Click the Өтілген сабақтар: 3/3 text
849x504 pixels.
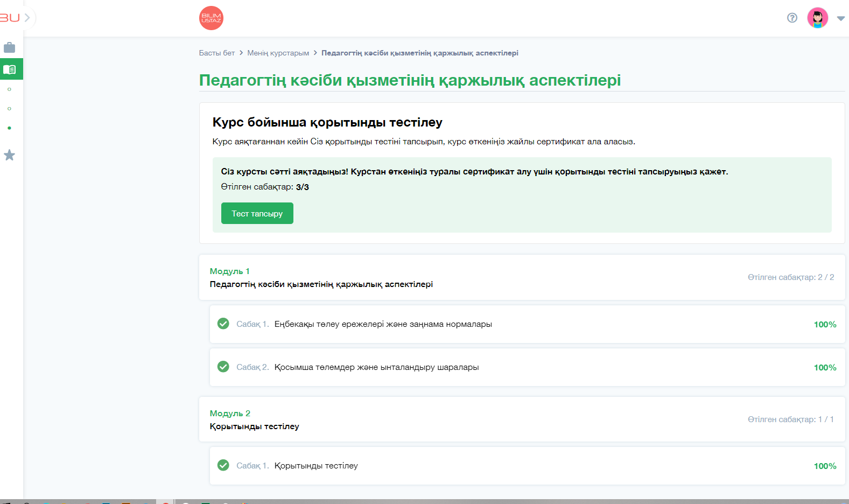(x=265, y=187)
